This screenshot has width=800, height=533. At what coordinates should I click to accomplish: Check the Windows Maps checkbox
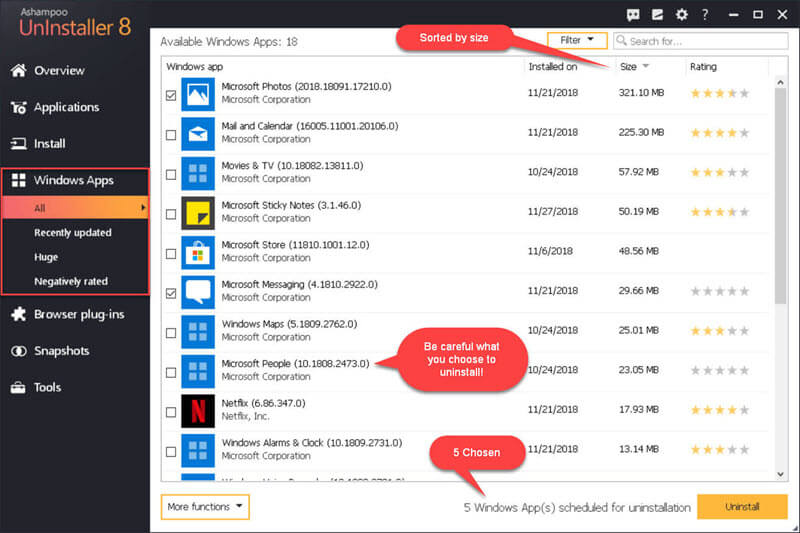click(x=171, y=333)
